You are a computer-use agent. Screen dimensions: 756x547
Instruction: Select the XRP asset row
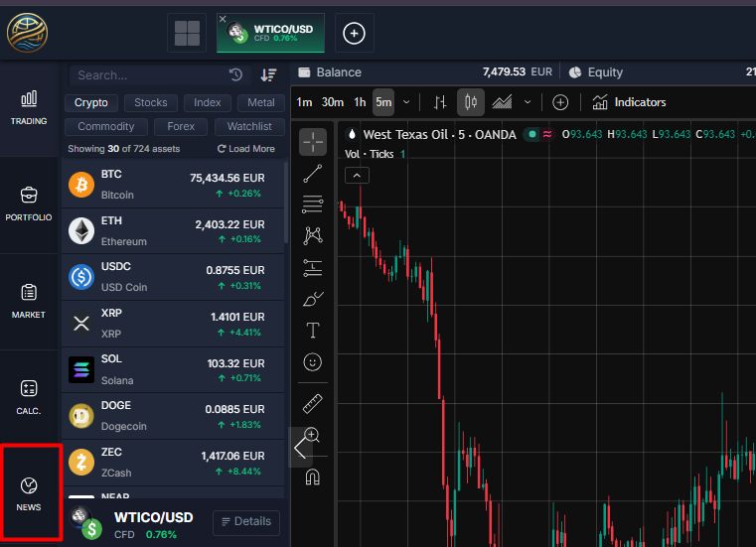[x=173, y=324]
